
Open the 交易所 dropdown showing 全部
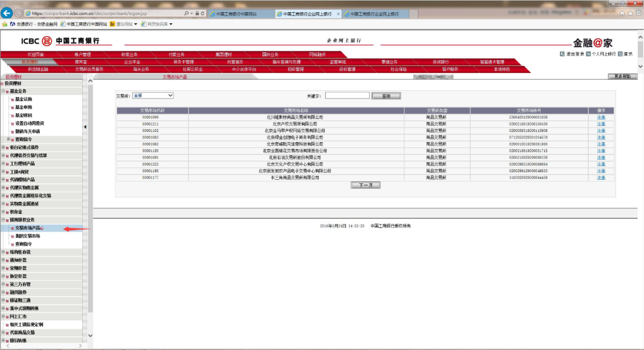point(152,96)
